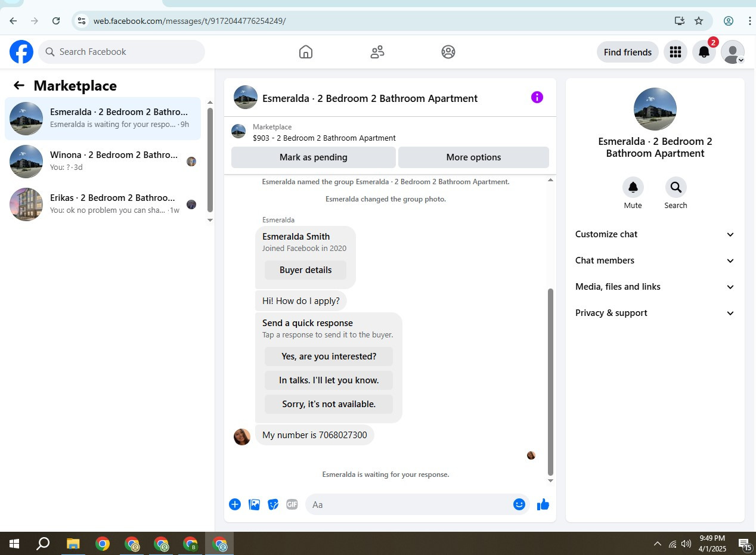Expand Customize chat section

[655, 234]
